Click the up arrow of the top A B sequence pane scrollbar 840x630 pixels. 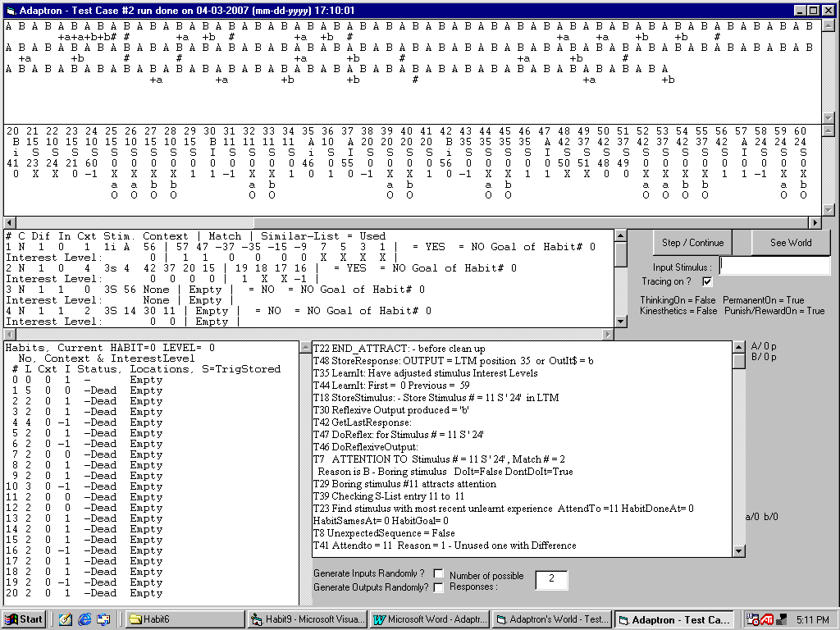click(829, 25)
